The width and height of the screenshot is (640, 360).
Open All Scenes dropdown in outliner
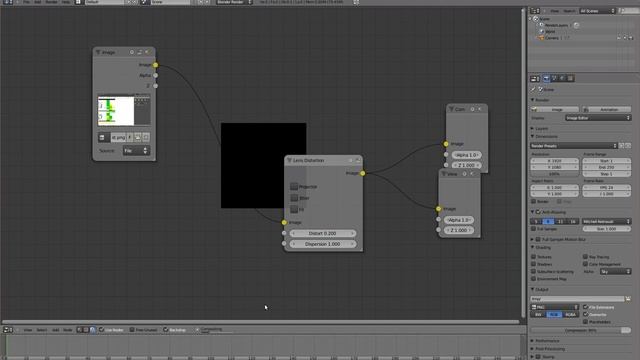point(597,11)
